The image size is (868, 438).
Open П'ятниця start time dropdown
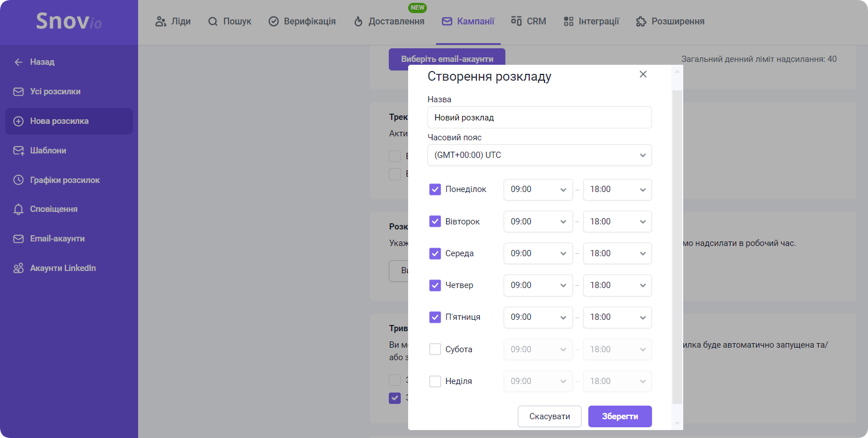pos(538,318)
